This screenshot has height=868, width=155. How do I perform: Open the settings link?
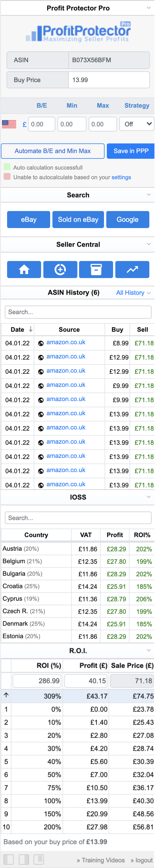point(121,177)
